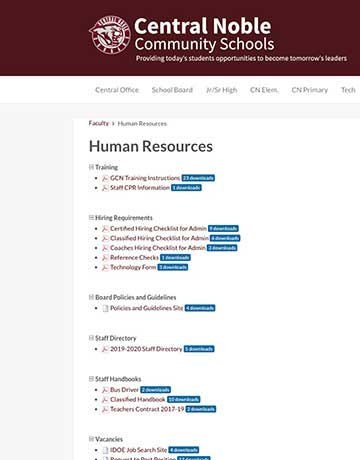
Task: Open Staff CPR Information link
Action: 140,188
